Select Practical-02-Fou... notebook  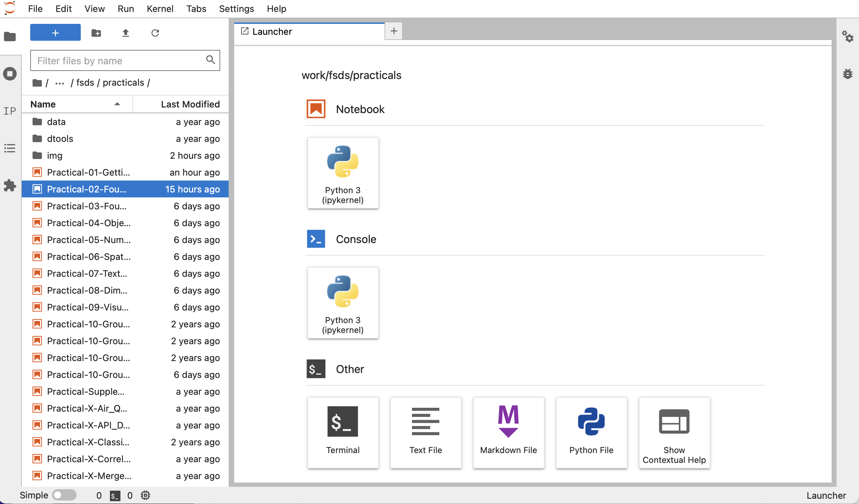(x=125, y=189)
